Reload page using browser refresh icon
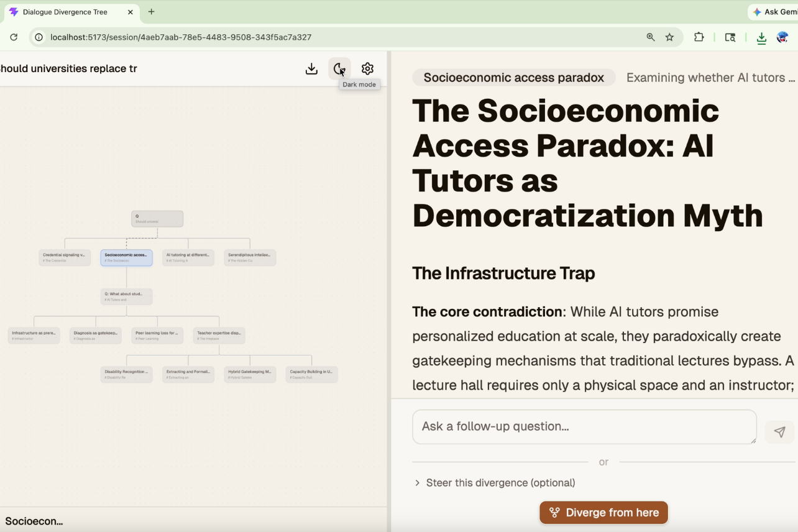 [14, 37]
